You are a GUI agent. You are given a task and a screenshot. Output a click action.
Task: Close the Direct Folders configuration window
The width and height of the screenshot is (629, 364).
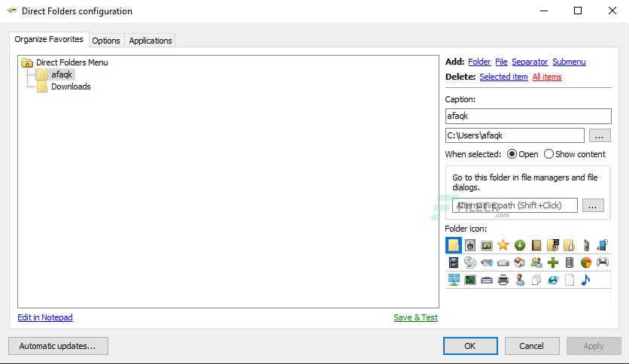click(612, 11)
